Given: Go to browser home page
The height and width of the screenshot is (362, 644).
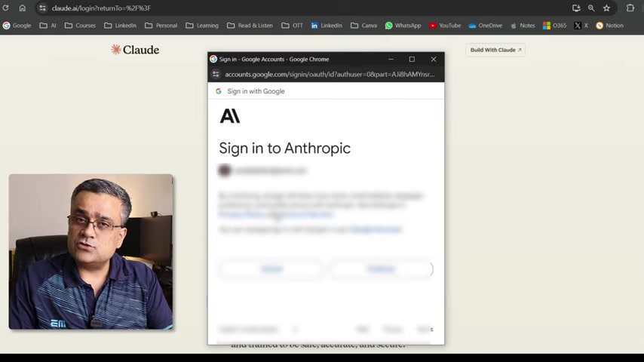Looking at the screenshot, I should 22,8.
